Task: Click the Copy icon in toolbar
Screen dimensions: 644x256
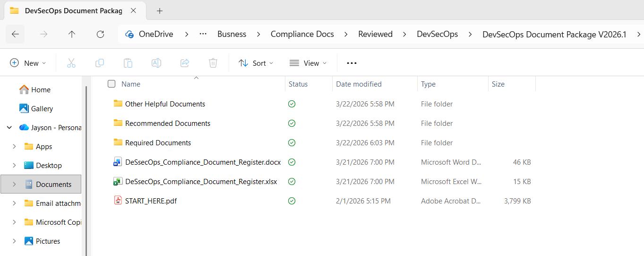Action: click(100, 63)
